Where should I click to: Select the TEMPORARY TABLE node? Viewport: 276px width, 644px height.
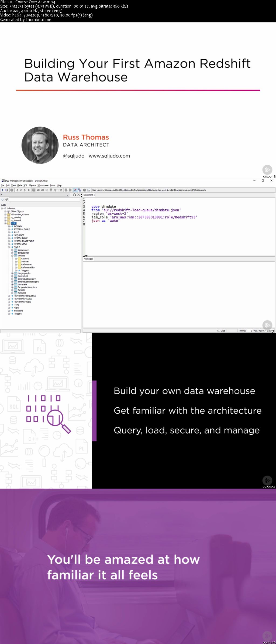[23, 299]
